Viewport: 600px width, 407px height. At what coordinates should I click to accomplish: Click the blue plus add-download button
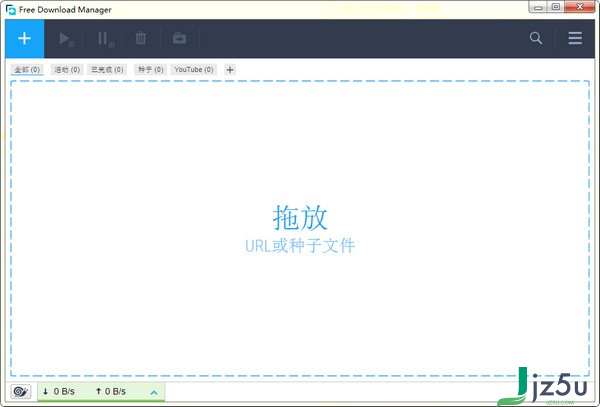[x=24, y=39]
